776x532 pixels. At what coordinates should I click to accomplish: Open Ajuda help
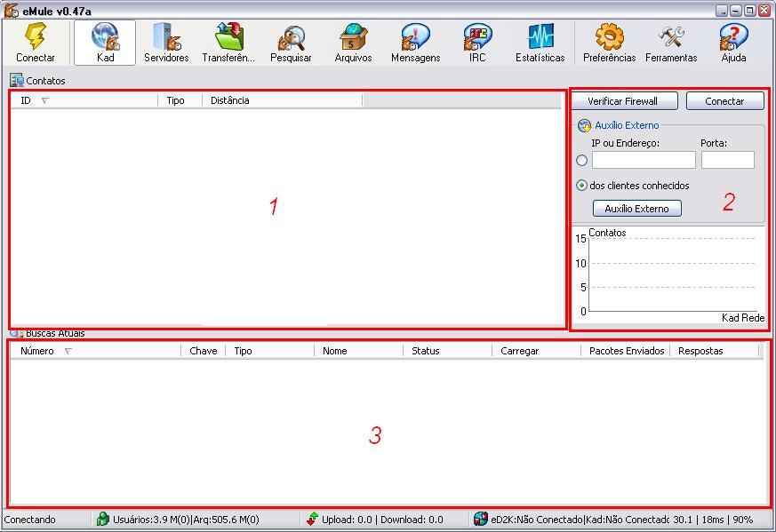(x=733, y=43)
